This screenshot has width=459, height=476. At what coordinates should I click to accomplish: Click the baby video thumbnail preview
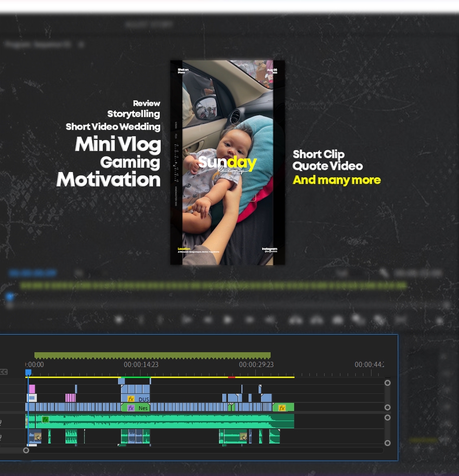(x=228, y=163)
